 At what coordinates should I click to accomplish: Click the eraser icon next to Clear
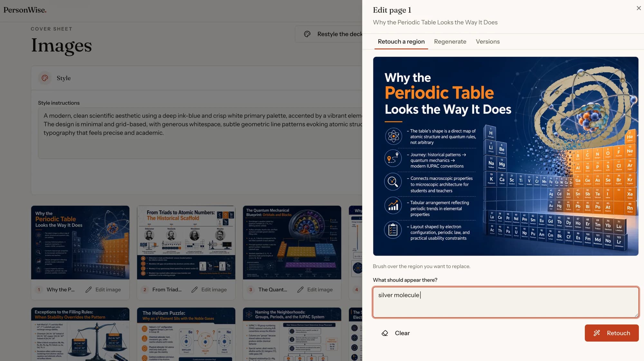click(385, 333)
